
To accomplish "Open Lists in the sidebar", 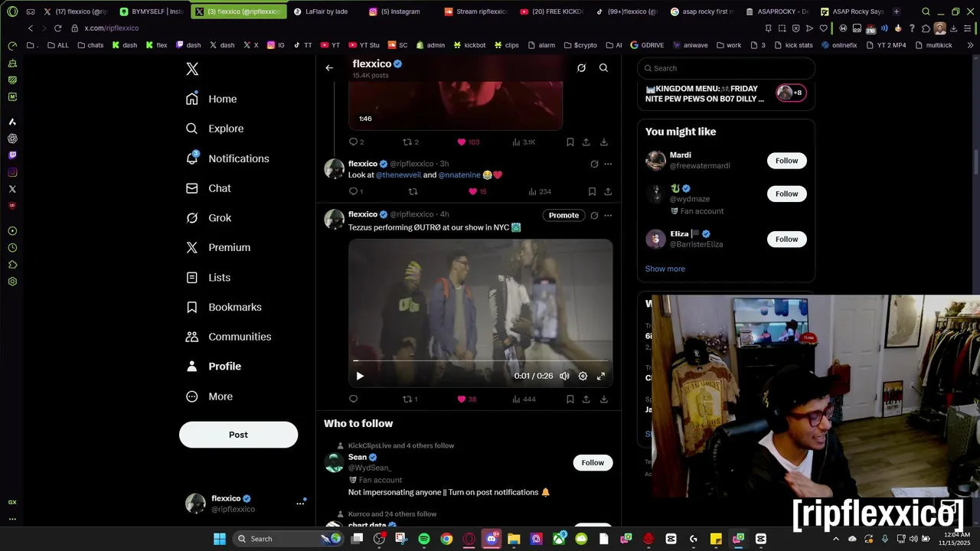I will 208,278.
